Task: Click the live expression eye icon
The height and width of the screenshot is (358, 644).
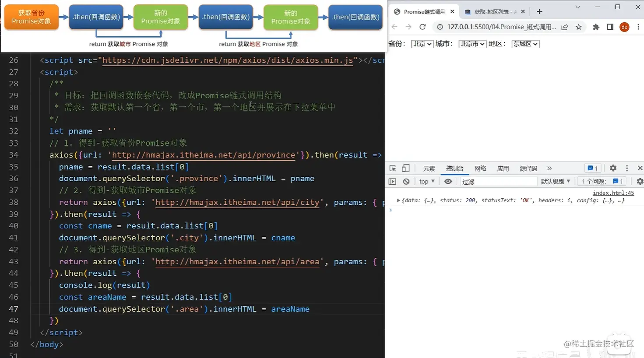Action: (448, 181)
